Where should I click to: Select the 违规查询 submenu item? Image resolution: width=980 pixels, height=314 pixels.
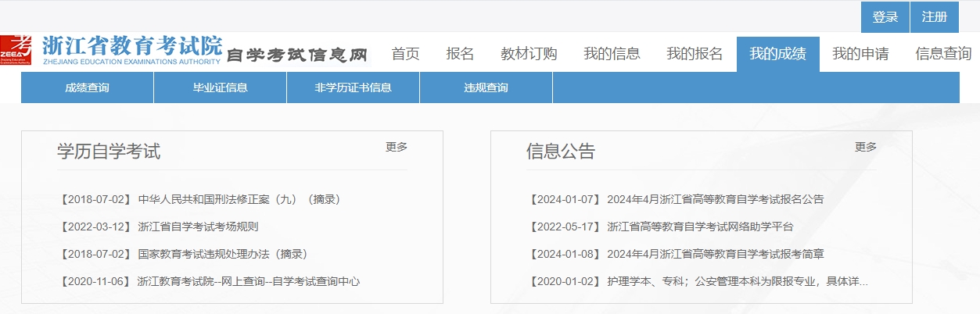[486, 87]
